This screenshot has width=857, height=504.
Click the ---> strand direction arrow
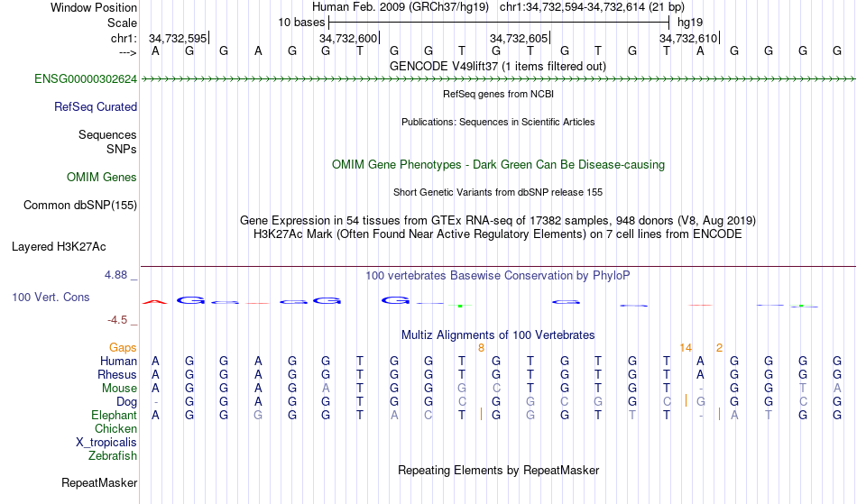click(x=128, y=52)
